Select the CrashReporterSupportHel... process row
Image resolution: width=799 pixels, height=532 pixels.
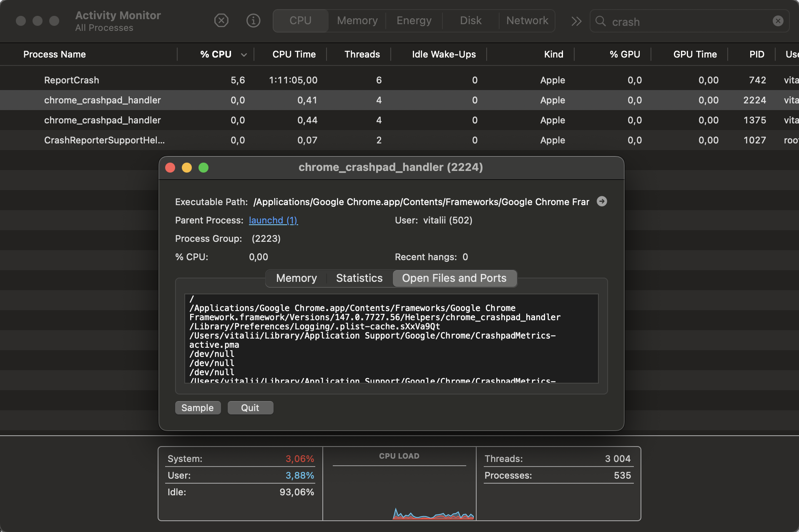coord(399,140)
